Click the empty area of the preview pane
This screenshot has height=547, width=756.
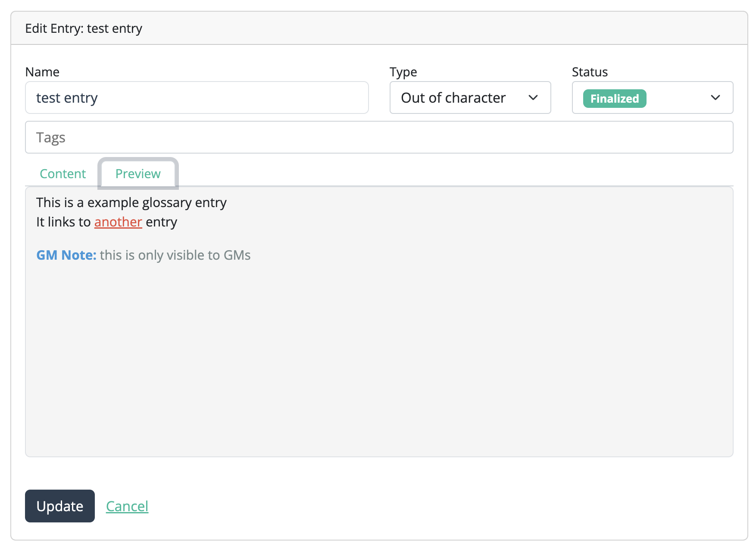pyautogui.click(x=379, y=358)
